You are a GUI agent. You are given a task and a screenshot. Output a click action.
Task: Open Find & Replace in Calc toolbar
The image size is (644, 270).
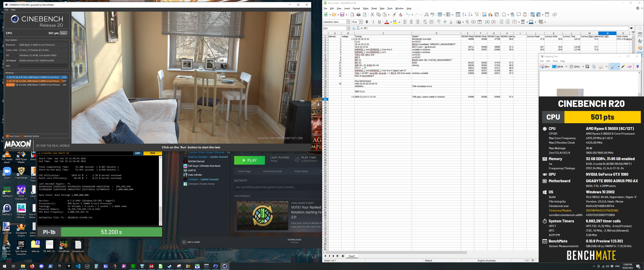pos(426,14)
